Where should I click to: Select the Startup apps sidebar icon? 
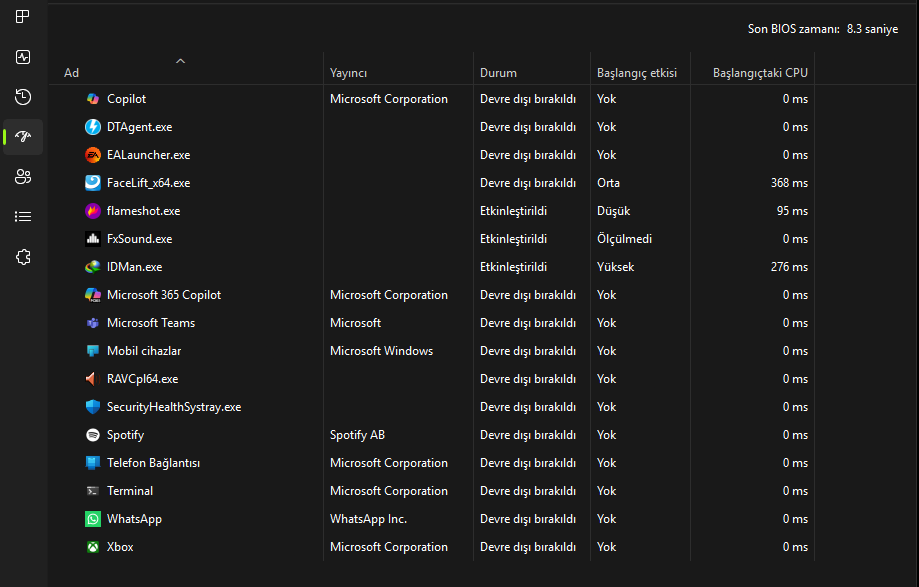(x=23, y=136)
